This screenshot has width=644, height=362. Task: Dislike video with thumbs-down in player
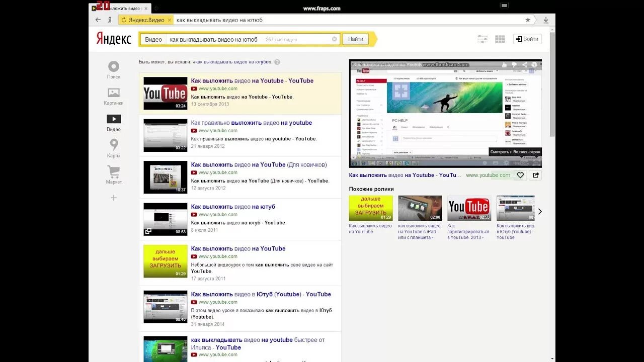[x=514, y=65]
